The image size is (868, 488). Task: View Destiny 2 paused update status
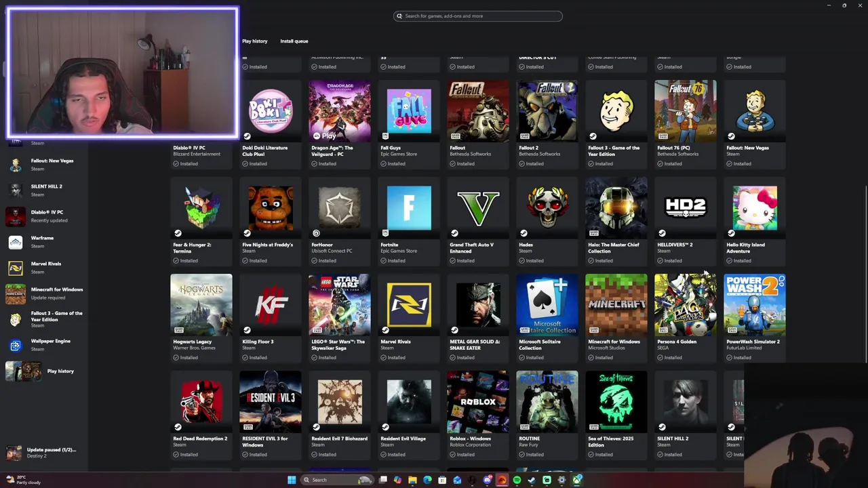pos(44,453)
